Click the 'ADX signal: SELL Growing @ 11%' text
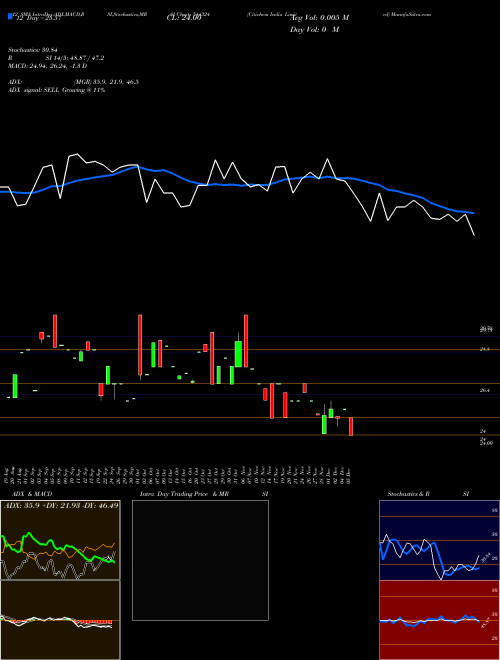500x660 pixels. 56,90
